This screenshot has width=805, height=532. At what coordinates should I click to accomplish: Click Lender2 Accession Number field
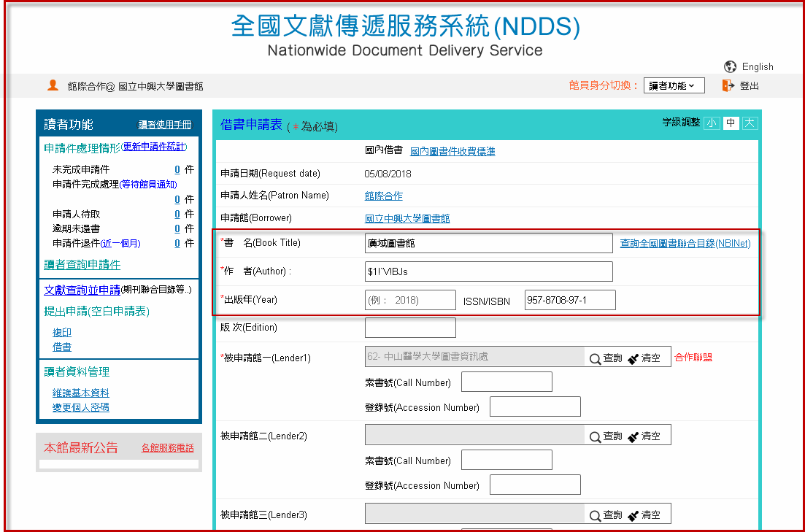[535, 485]
